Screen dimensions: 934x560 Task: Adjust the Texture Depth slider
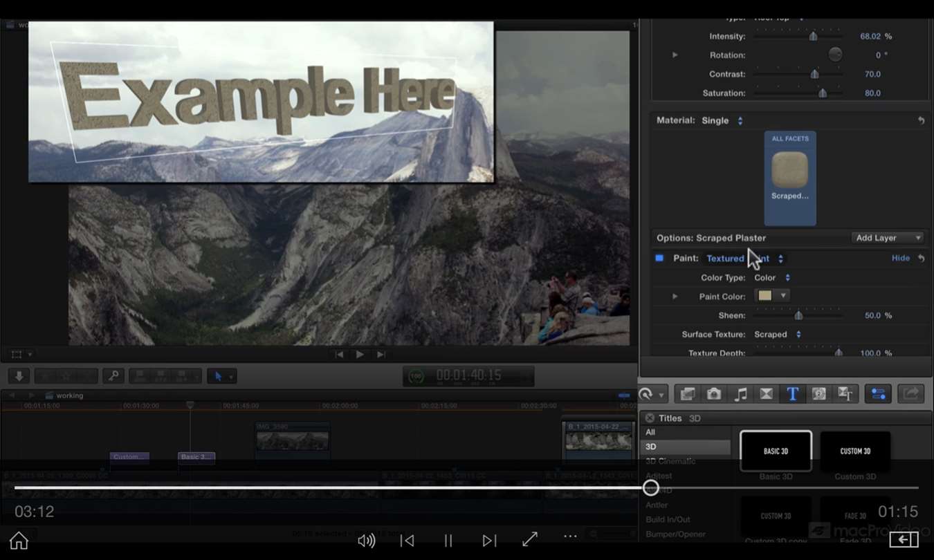[839, 353]
